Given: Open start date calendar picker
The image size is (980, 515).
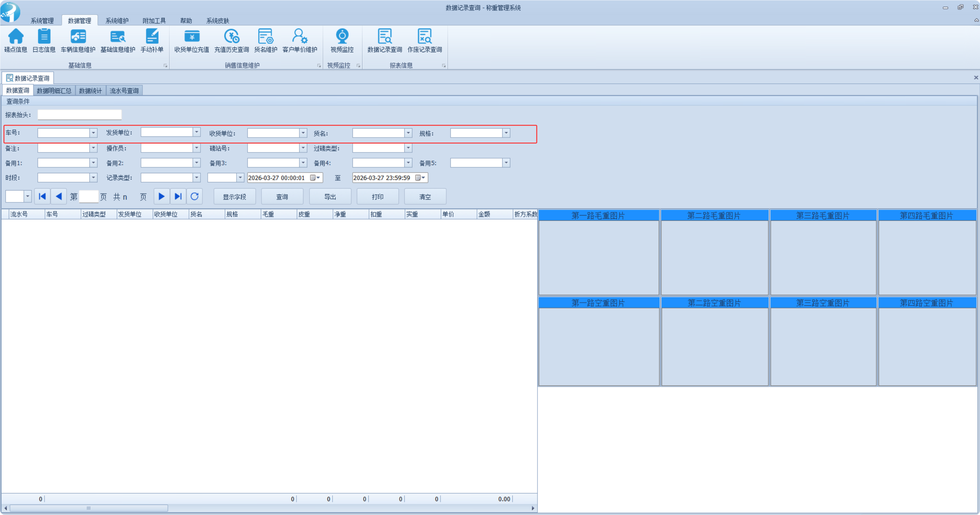Looking at the screenshot, I should click(315, 178).
